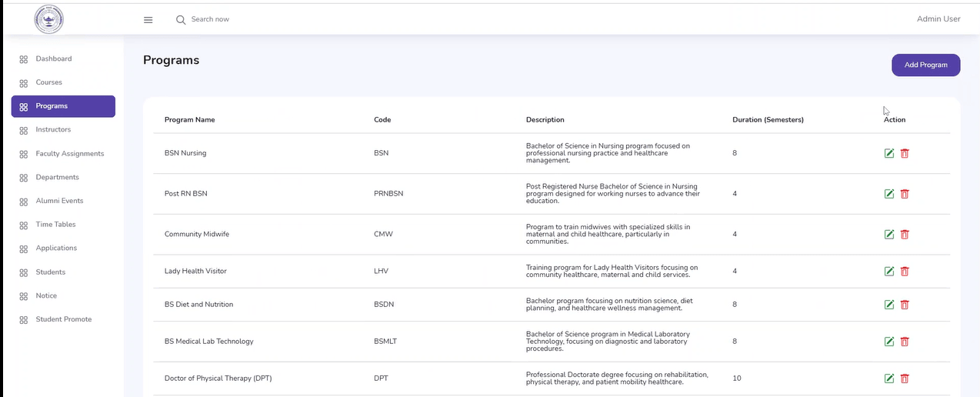
Task: Click the search magnifier icon
Action: click(x=181, y=20)
